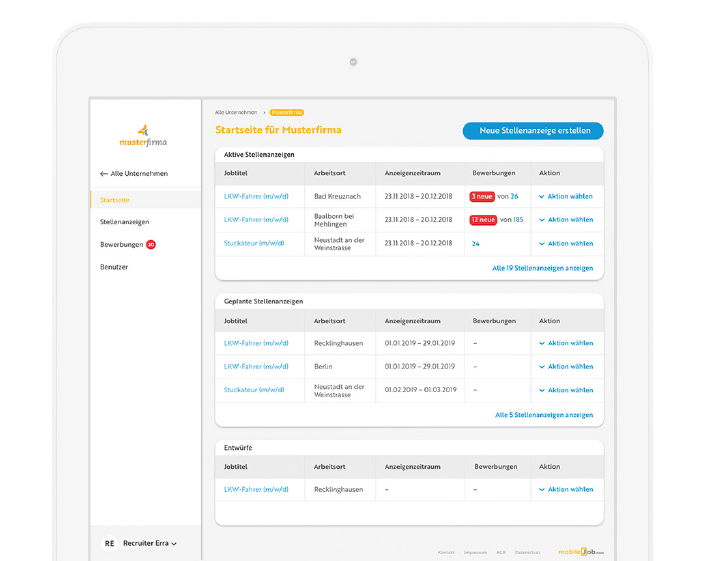Viewport: 706px width, 561px height.
Task: Click the '01.02.2019 – 01.03.2019' date cell
Action: tap(421, 390)
